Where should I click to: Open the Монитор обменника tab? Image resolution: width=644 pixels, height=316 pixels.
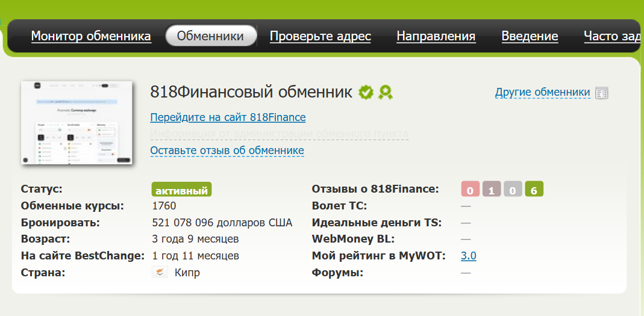pos(91,36)
